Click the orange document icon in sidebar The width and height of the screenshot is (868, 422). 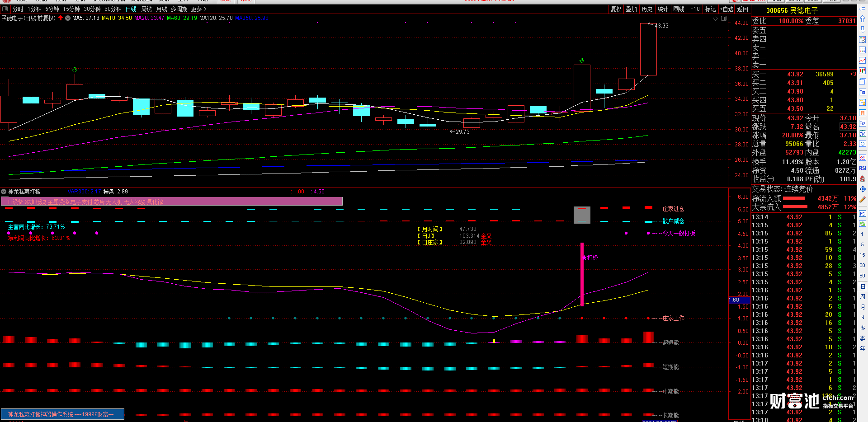click(862, 113)
